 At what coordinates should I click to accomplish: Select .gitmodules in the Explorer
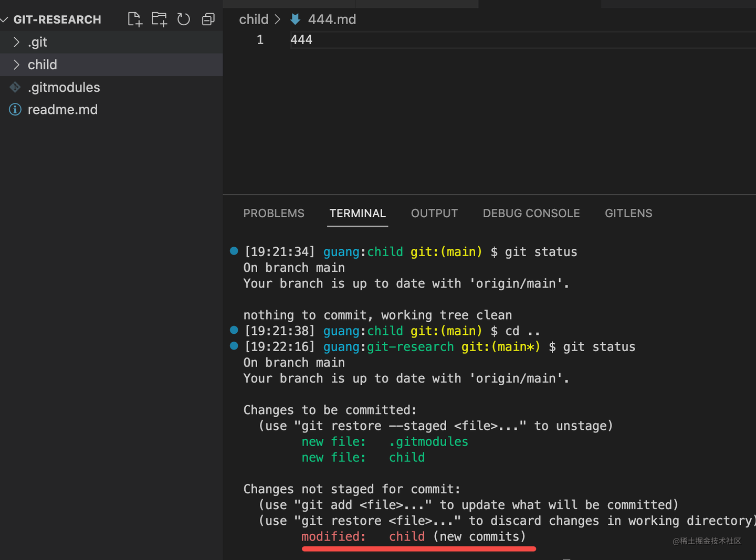[64, 87]
